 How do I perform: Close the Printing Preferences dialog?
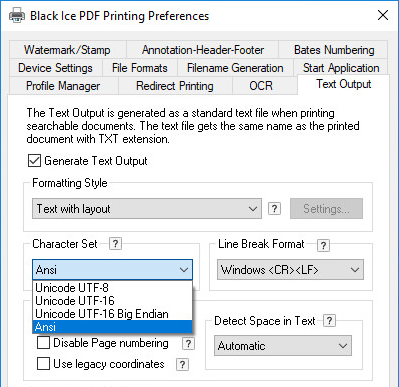point(383,15)
